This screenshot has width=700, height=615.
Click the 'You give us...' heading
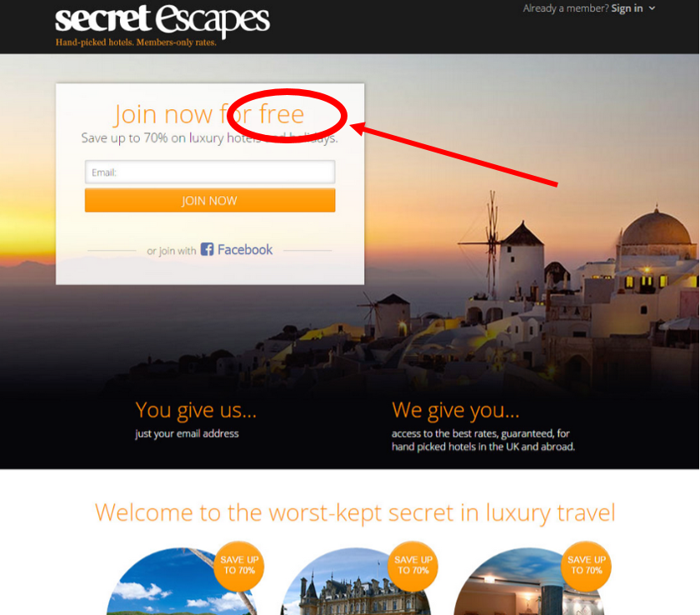(196, 410)
